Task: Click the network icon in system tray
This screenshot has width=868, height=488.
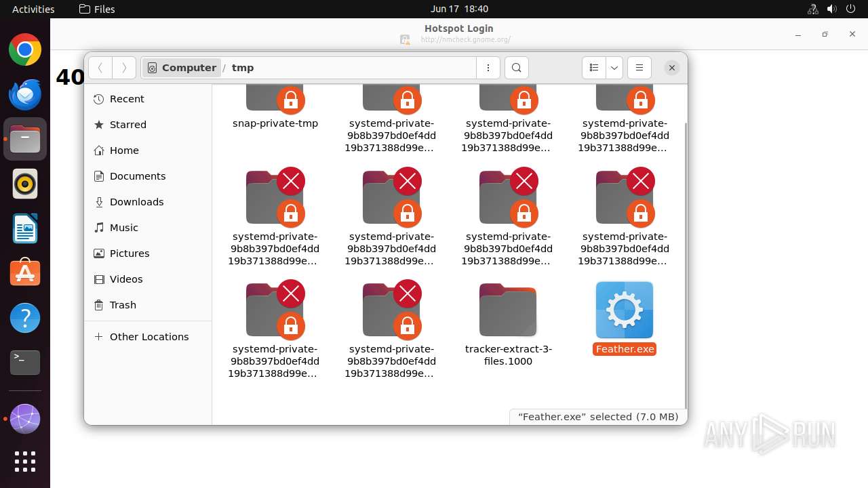Action: pos(813,9)
